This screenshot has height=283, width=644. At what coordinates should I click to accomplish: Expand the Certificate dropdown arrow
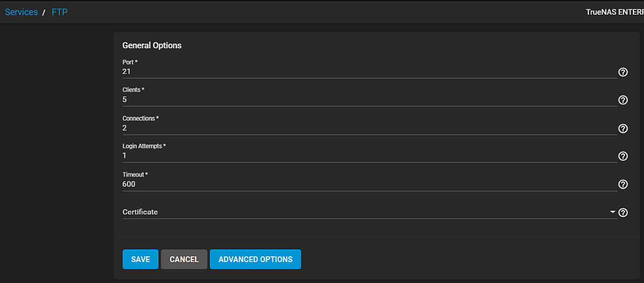pyautogui.click(x=613, y=212)
